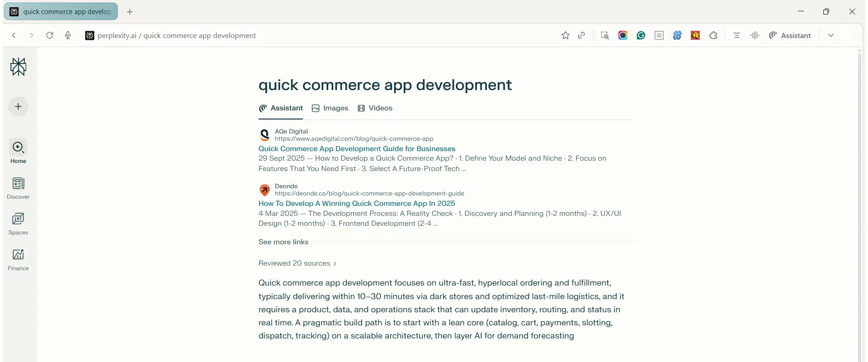Start a new thread with plus button

tap(19, 107)
